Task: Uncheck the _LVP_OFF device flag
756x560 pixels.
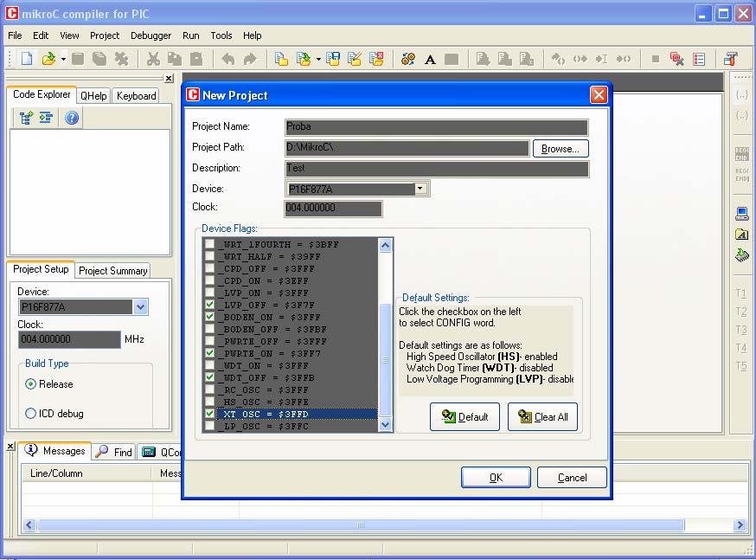Action: coord(209,305)
